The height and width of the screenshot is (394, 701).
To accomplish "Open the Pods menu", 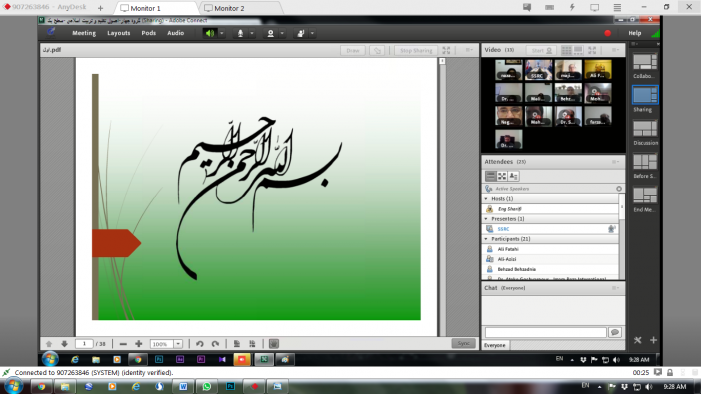I will 148,33.
